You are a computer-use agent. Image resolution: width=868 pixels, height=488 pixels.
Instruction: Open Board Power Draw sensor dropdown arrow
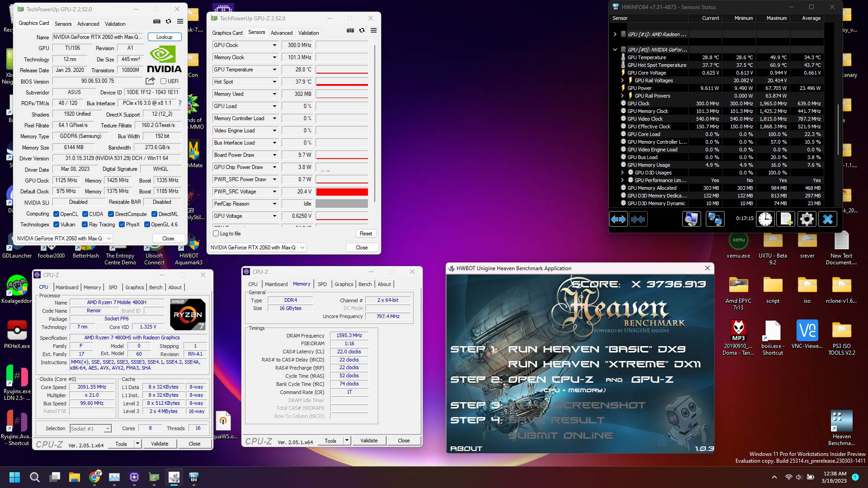coord(274,155)
